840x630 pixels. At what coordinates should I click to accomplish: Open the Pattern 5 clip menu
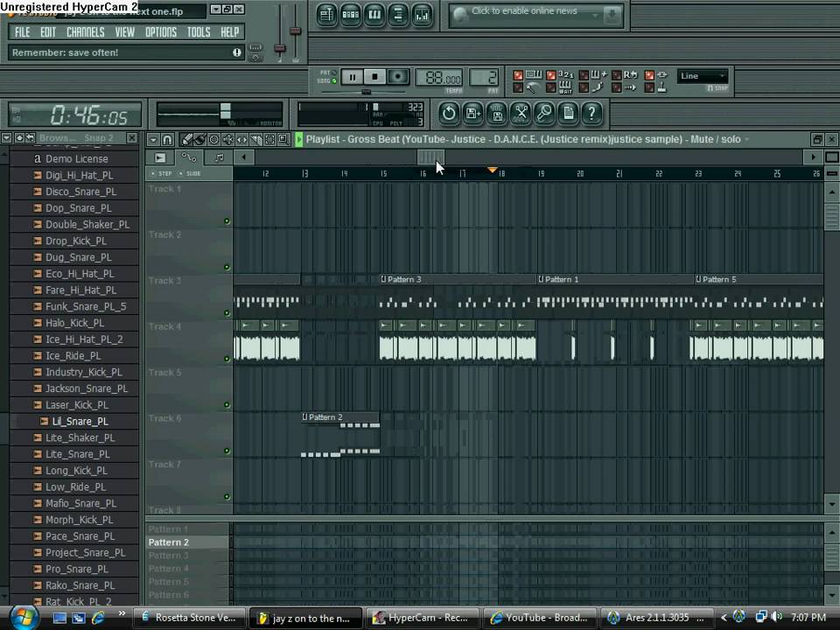[x=698, y=279]
